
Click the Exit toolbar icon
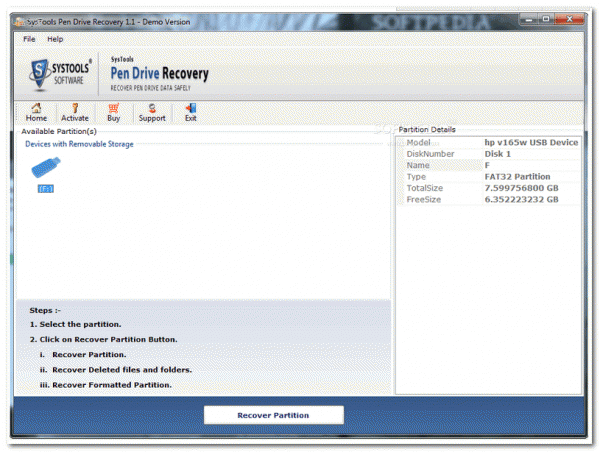coord(191,113)
